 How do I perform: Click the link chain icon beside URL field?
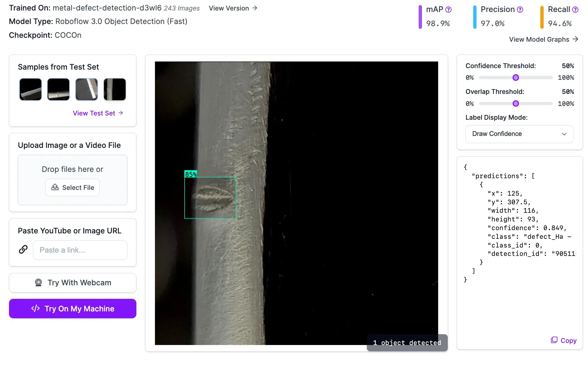23,250
